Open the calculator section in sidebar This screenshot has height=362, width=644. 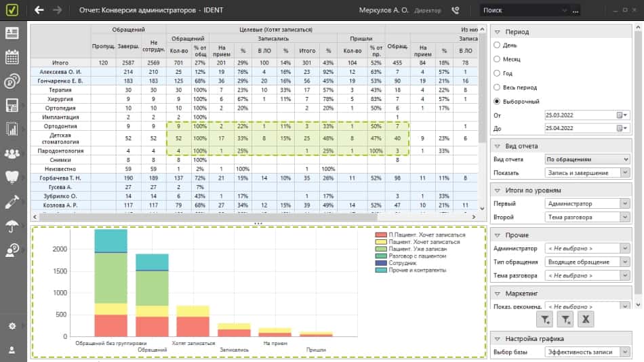pos(12,106)
